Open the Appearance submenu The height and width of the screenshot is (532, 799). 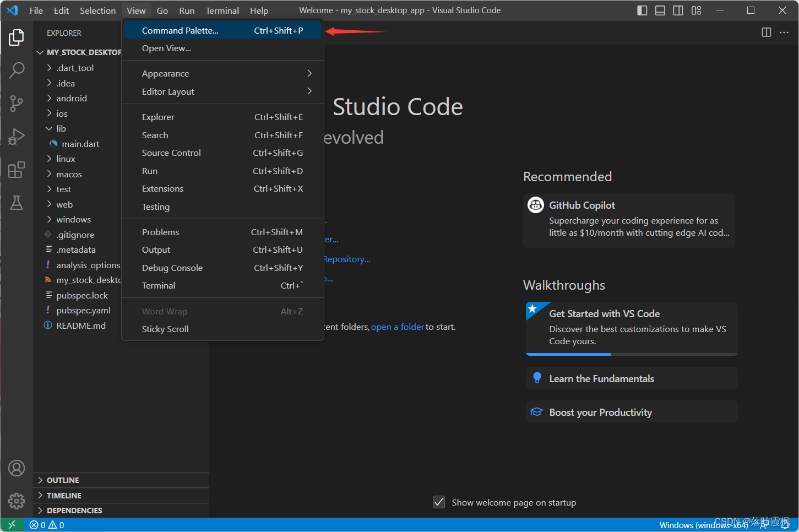(x=222, y=73)
